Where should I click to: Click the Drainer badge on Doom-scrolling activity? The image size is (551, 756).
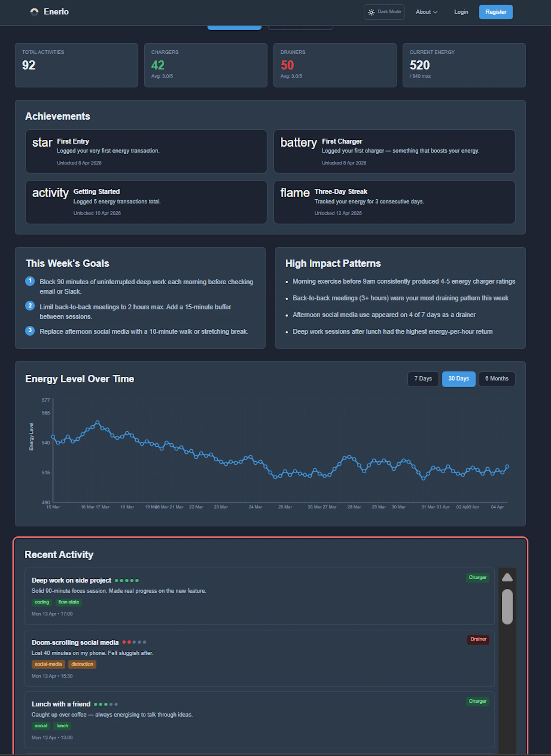click(x=478, y=639)
